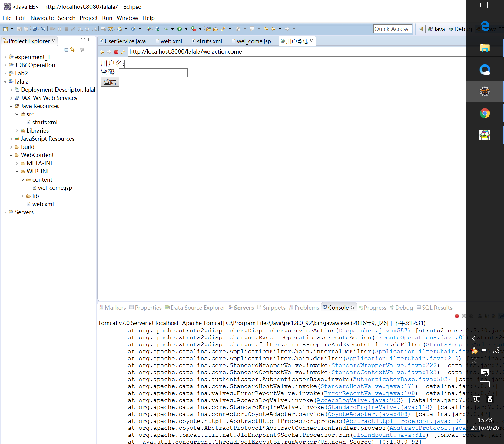Viewport: 504px width, 444px height.
Task: Switch to the UserService.java editor tab
Action: 123,41
